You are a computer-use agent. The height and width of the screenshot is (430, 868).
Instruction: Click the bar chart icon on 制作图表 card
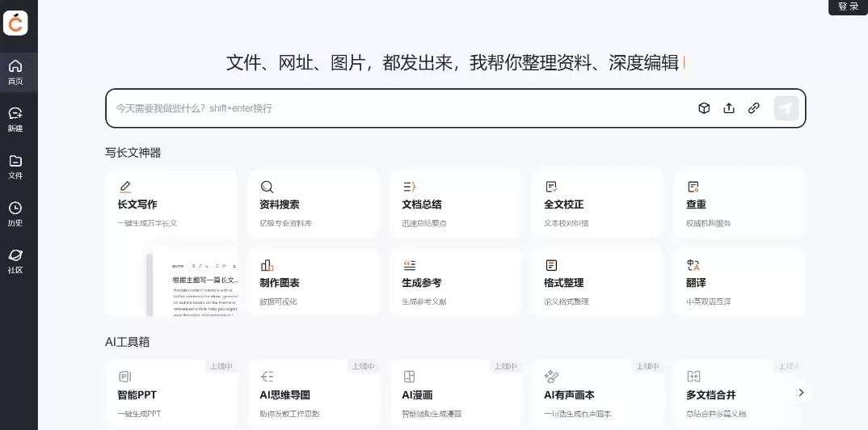268,265
